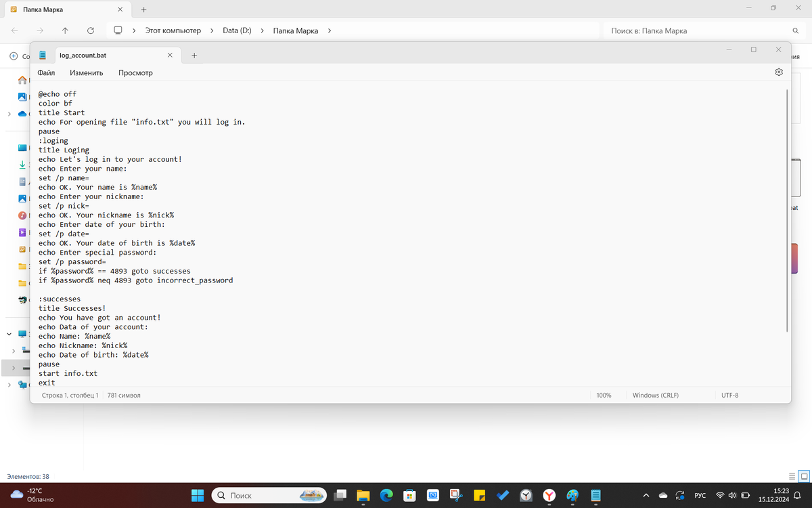Open the notification bell in the tray
The height and width of the screenshot is (508, 812).
pos(797,495)
